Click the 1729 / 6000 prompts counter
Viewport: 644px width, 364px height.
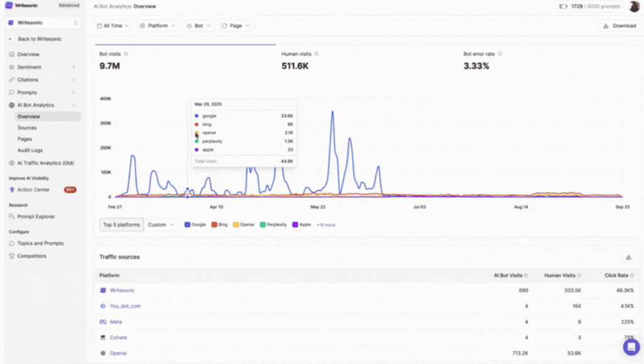point(596,6)
